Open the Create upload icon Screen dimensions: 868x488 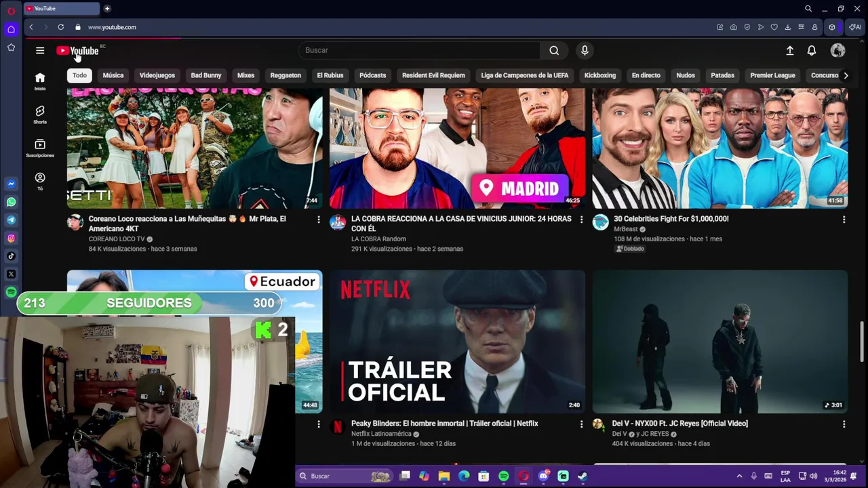point(790,51)
